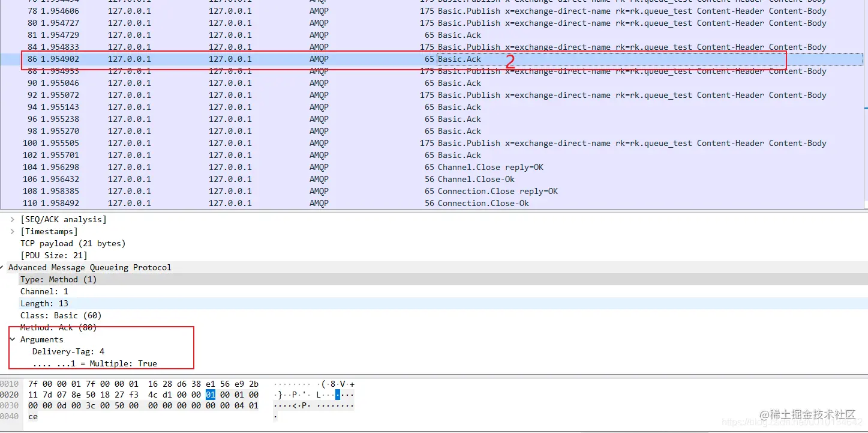The image size is (868, 433).
Task: Select the highlighted packet 86 Basic.Ack row
Action: click(x=432, y=59)
